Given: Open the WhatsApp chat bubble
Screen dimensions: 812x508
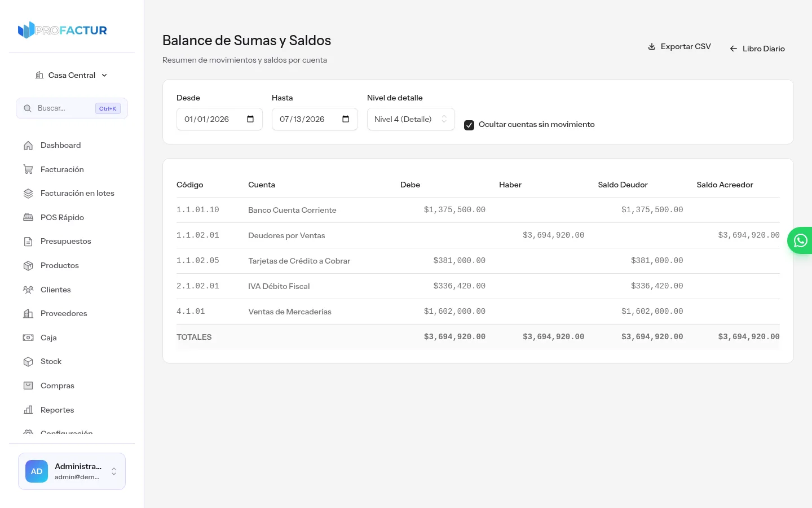Looking at the screenshot, I should pyautogui.click(x=800, y=240).
